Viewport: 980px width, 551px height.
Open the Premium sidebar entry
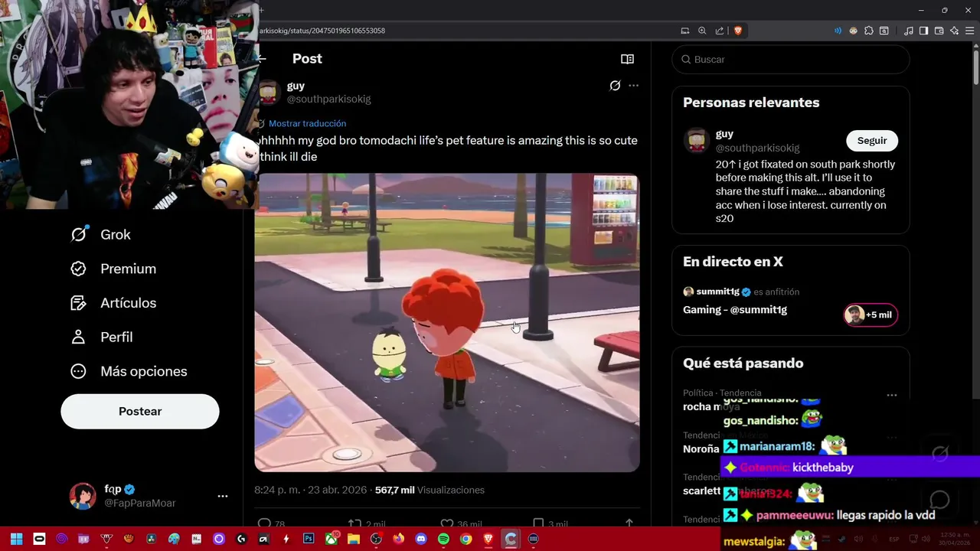point(113,269)
